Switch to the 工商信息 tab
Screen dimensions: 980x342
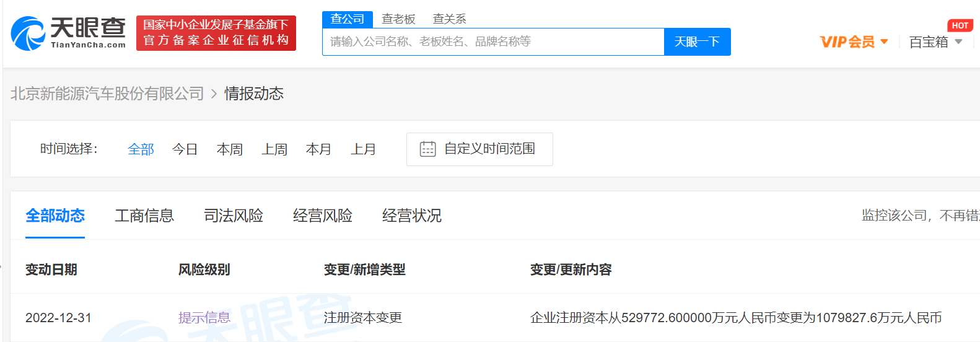tap(144, 216)
